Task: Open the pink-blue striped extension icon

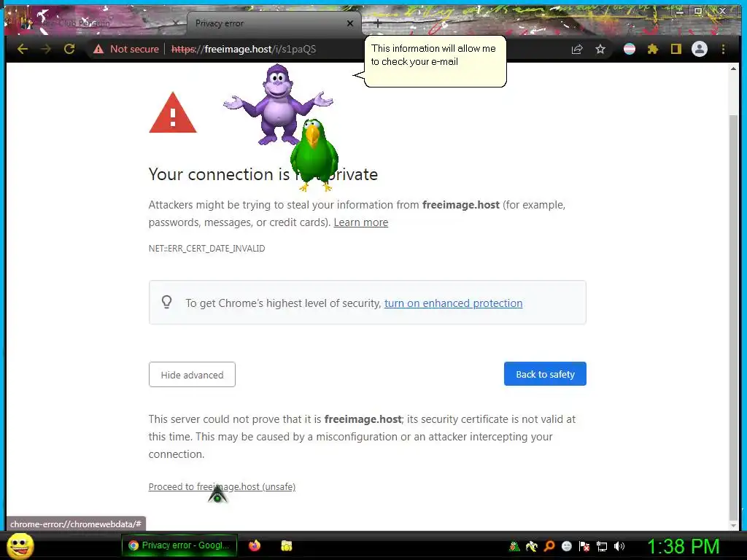Action: [630, 49]
